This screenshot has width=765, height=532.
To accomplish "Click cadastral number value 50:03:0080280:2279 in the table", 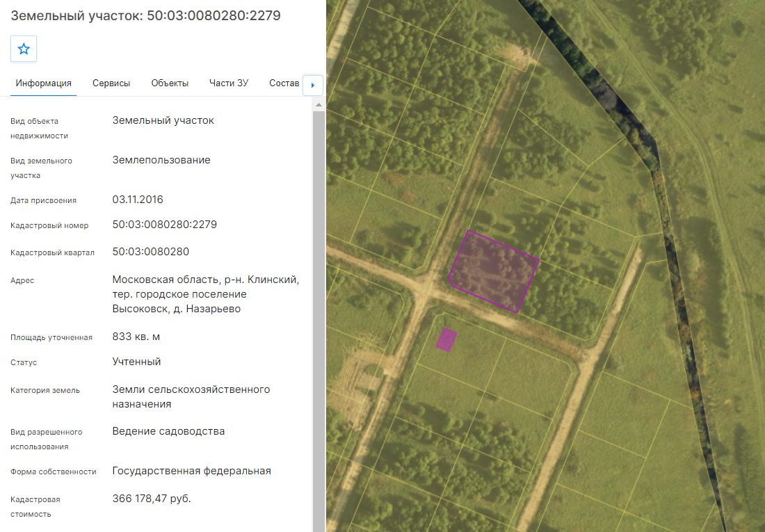I will [x=164, y=225].
